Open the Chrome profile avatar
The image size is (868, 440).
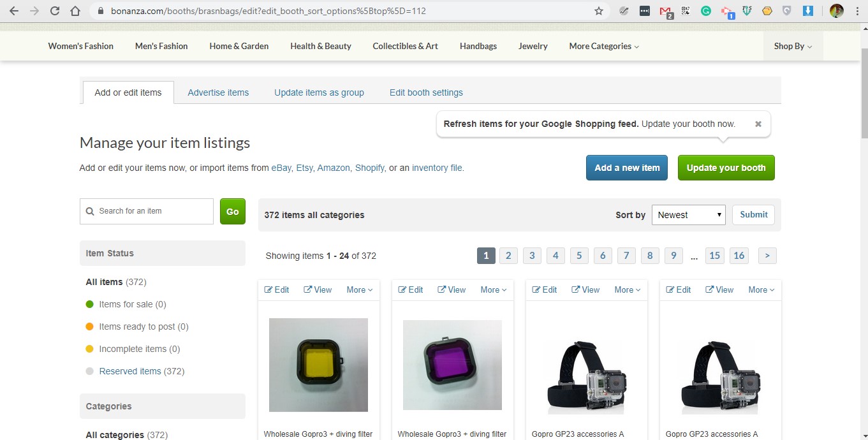(836, 11)
